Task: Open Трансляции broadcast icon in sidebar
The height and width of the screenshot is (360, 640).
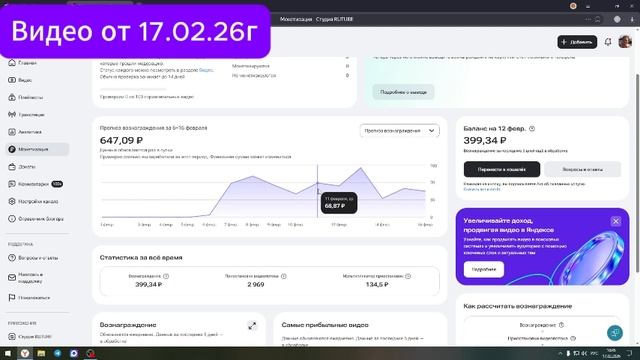Action: coord(12,115)
